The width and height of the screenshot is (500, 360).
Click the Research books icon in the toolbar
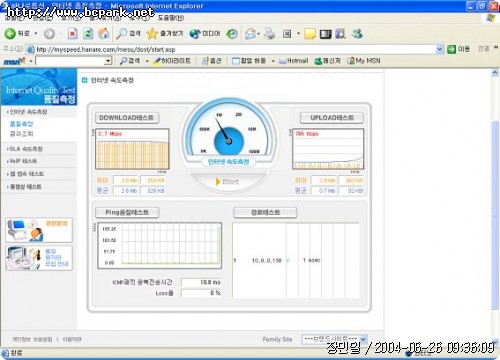pos(341,34)
